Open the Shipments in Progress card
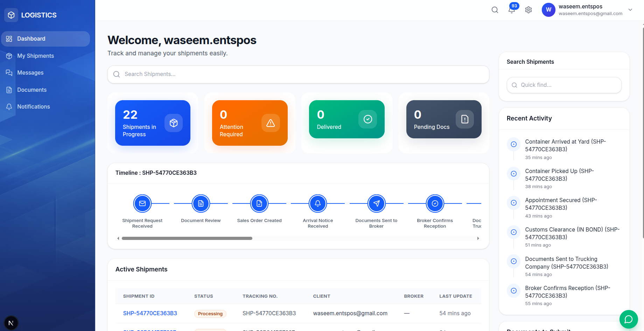 coord(153,123)
